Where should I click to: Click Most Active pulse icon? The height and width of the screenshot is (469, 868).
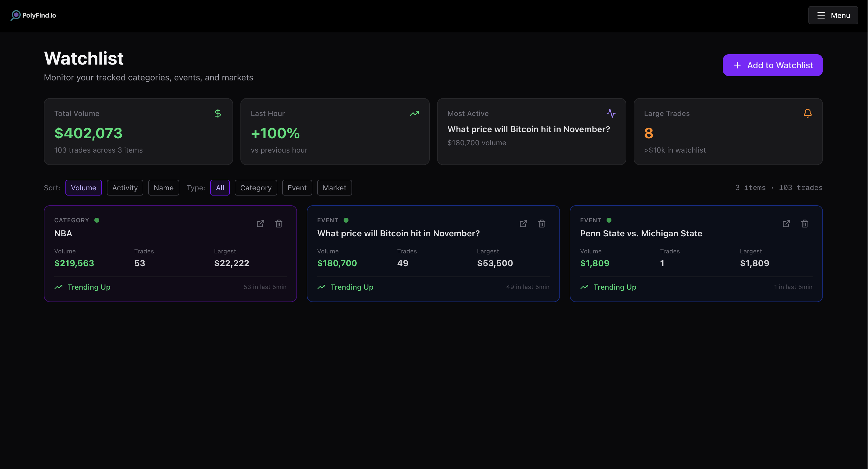point(611,113)
